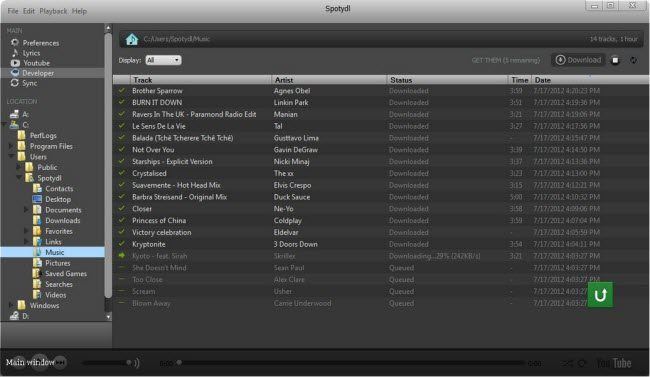Sort list by Date column header
650x377 pixels.
tap(590, 80)
